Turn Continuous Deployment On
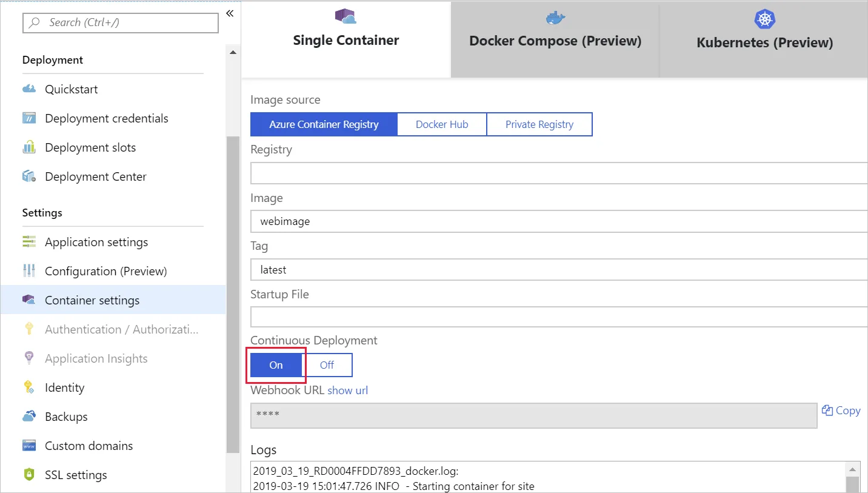This screenshot has height=493, width=868. (x=276, y=365)
